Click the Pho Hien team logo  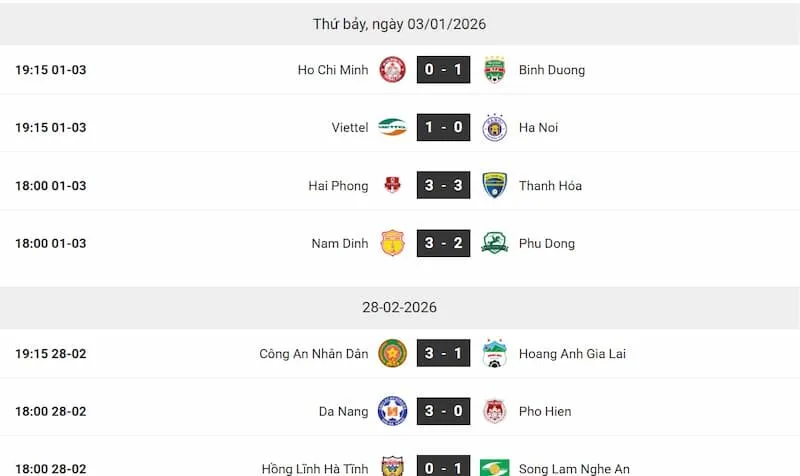point(494,411)
